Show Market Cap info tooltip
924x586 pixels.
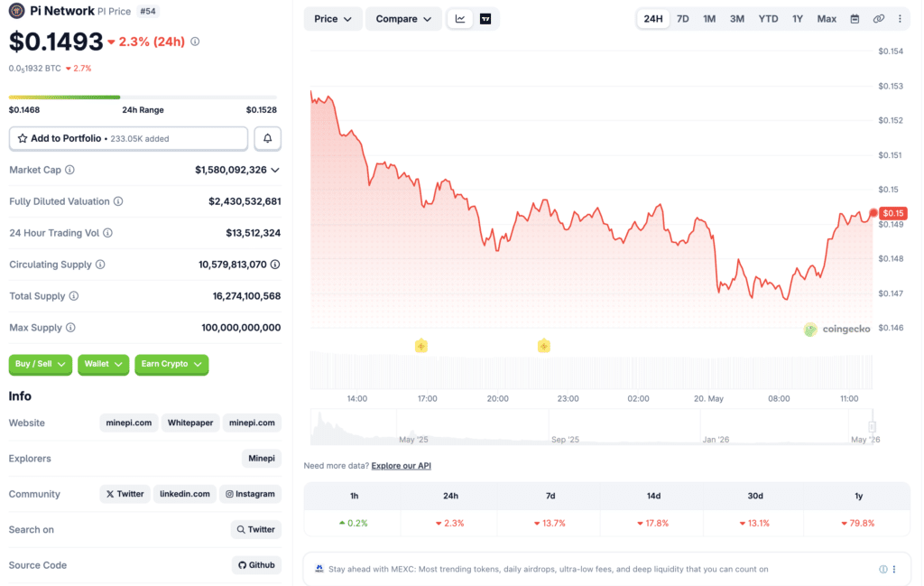(x=70, y=170)
